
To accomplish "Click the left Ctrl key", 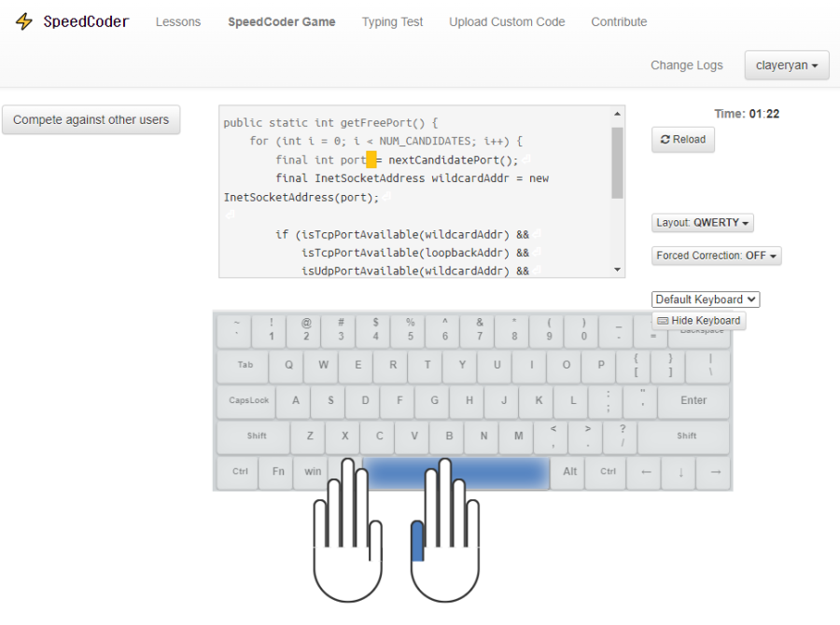I will tap(238, 472).
